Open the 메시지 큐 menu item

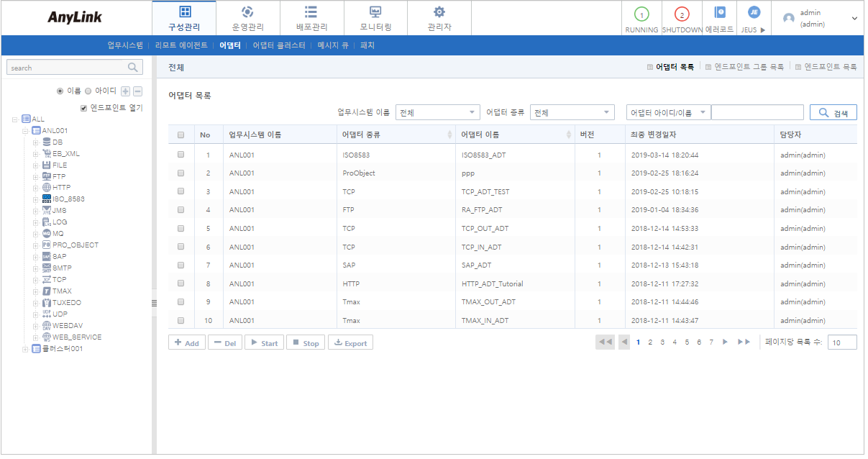tap(333, 44)
